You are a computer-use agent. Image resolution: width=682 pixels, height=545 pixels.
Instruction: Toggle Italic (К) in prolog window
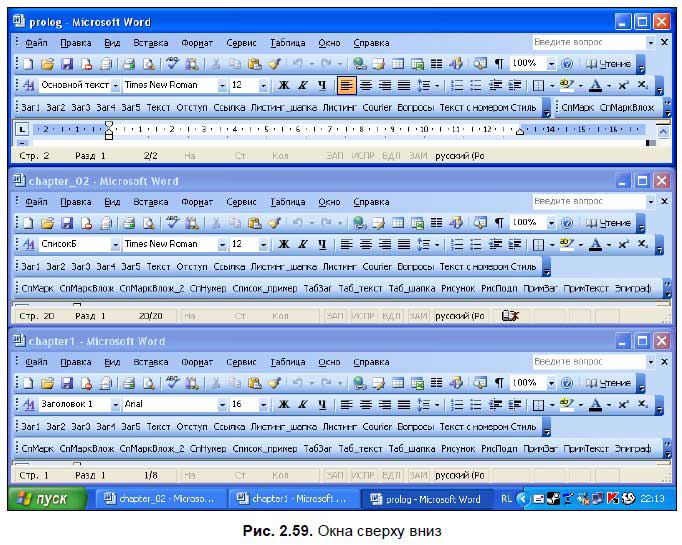pyautogui.click(x=303, y=85)
